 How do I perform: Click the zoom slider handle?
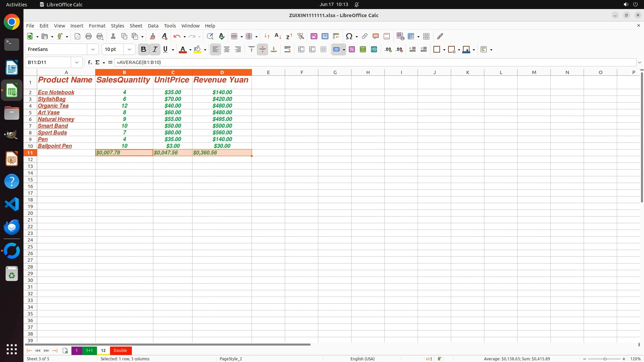coord(605,359)
